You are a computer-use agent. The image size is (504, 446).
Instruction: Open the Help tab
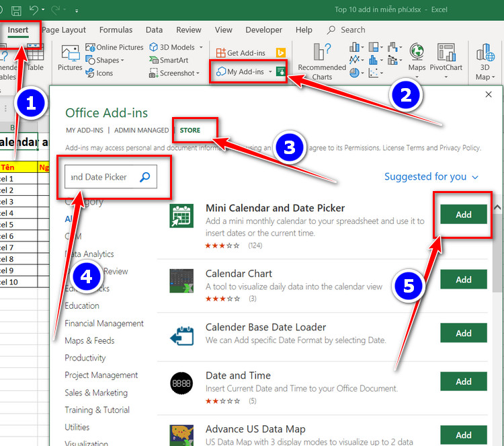tap(304, 30)
